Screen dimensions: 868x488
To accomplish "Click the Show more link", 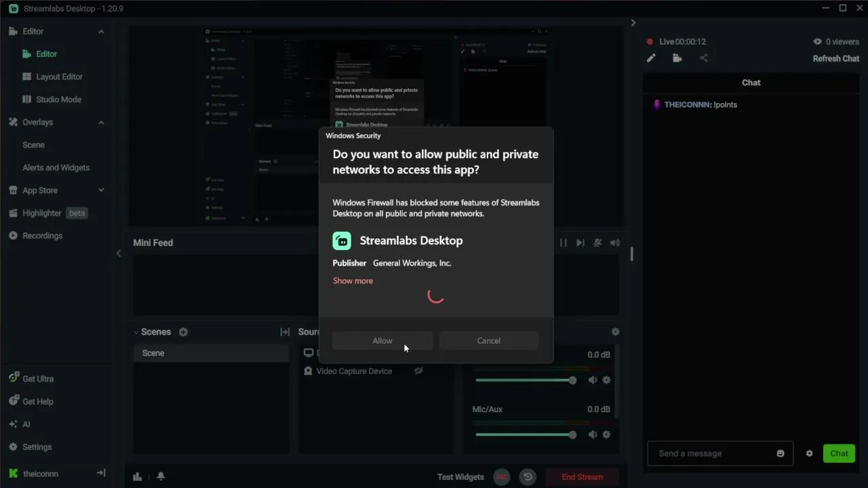I will point(353,281).
